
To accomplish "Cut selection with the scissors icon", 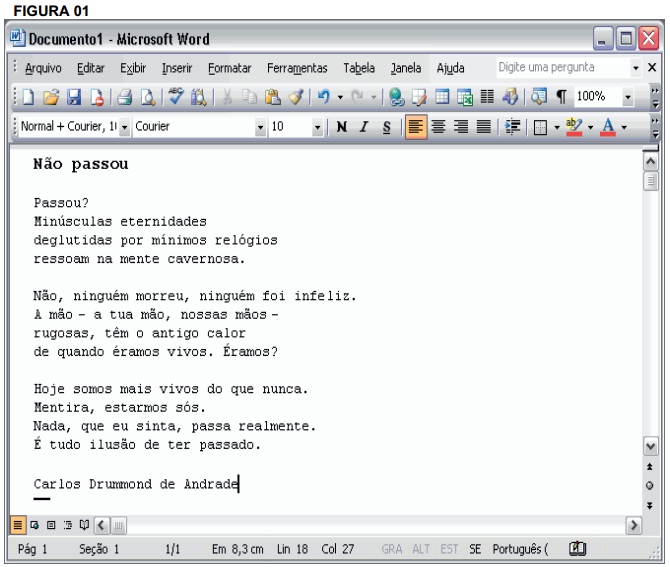I will (x=227, y=97).
